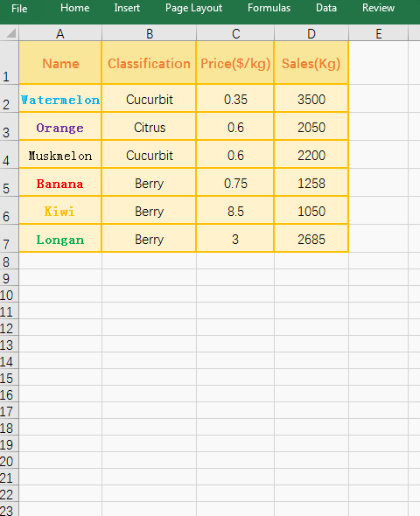The width and height of the screenshot is (420, 516).
Task: Select Longan's price cell 3
Action: tap(235, 239)
